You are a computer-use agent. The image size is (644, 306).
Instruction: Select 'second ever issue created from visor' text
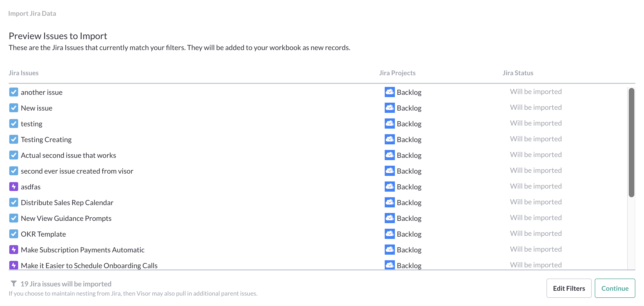point(77,171)
